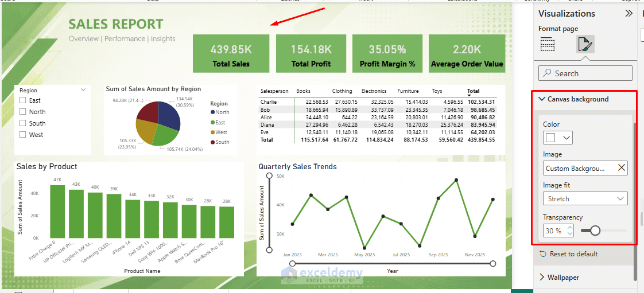Click the Sum of Sales Amount by Region title
The image size is (644, 293).
[x=154, y=89]
